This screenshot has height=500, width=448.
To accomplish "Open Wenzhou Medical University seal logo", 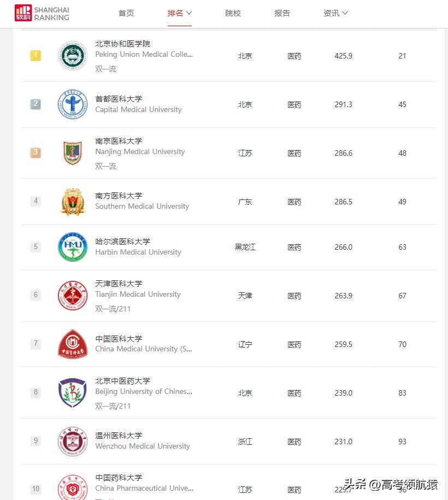I will [x=73, y=441].
